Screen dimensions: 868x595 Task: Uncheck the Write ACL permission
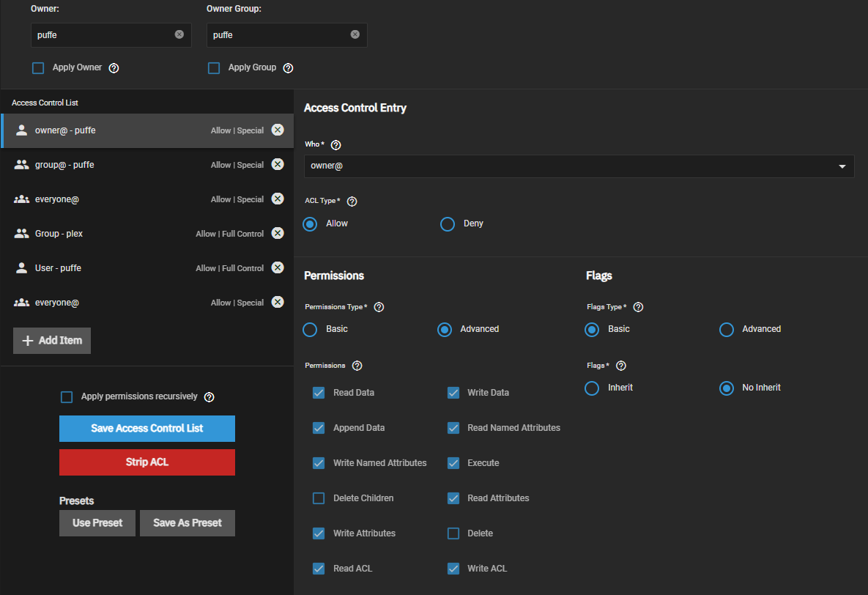453,569
